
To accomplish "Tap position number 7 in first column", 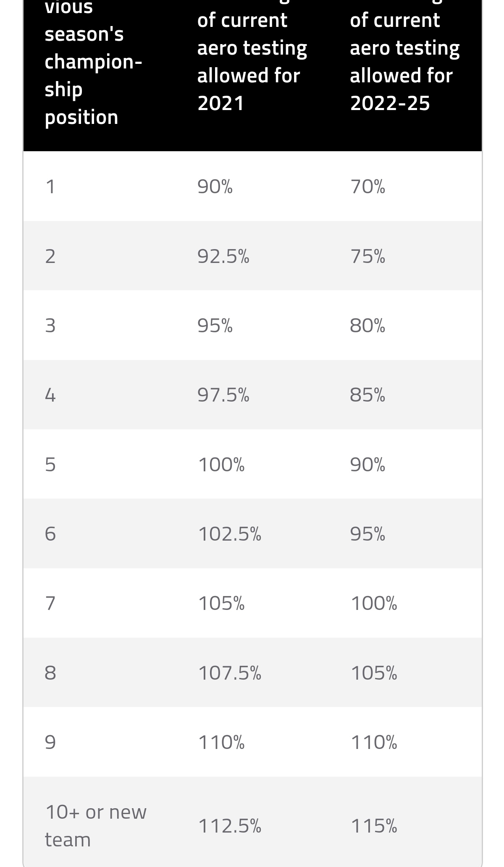I will point(50,603).
